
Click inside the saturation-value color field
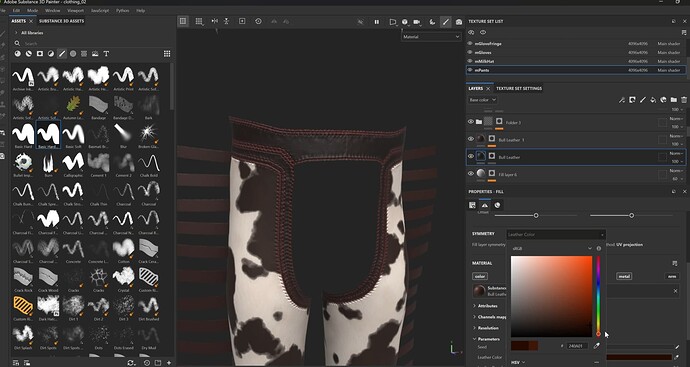tap(551, 296)
